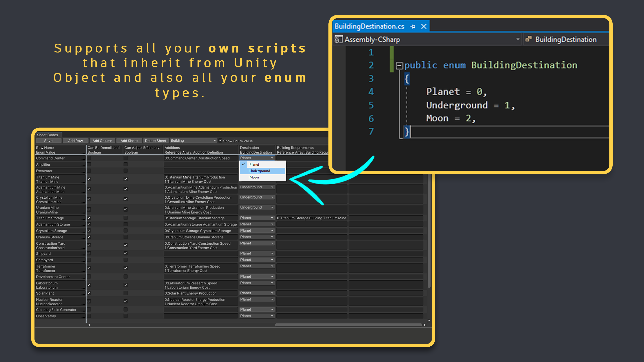Click the horizontal scrollbar thumb in the sheet
644x362 pixels.
(x=348, y=325)
